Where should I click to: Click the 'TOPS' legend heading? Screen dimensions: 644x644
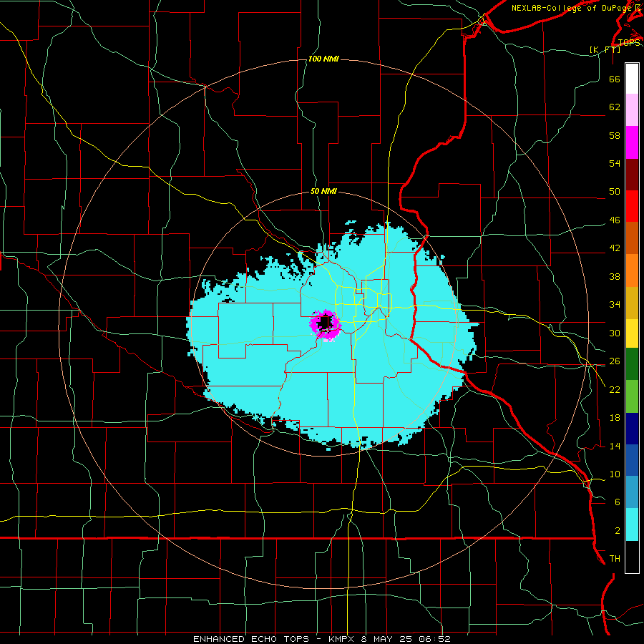[x=629, y=43]
